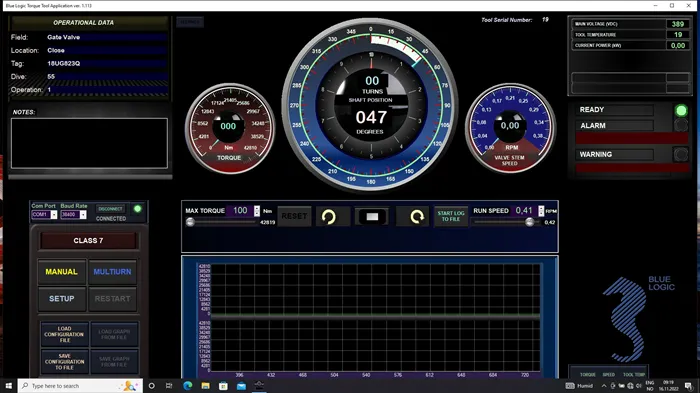
Task: Open the Com Port dropdown
Action: pos(54,215)
